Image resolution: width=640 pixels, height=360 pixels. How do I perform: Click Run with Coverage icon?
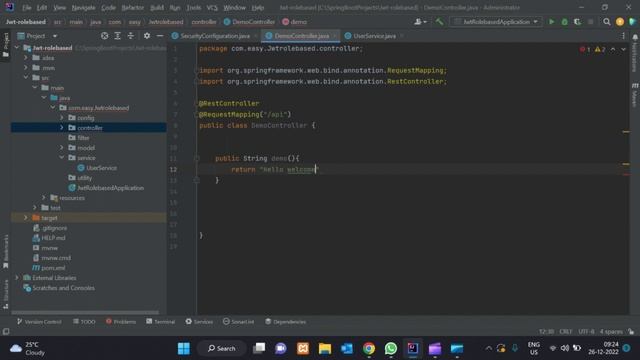coord(578,22)
